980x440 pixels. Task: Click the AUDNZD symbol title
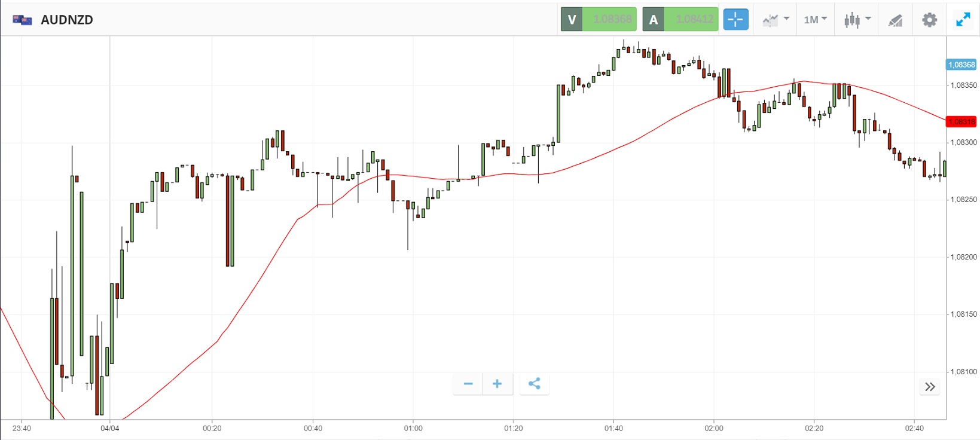67,20
